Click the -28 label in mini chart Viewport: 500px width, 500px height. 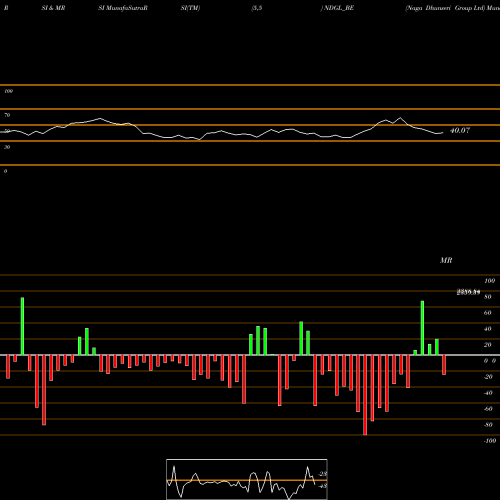pos(323,474)
